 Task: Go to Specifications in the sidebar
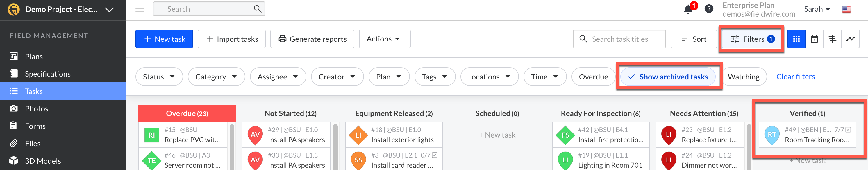click(47, 74)
